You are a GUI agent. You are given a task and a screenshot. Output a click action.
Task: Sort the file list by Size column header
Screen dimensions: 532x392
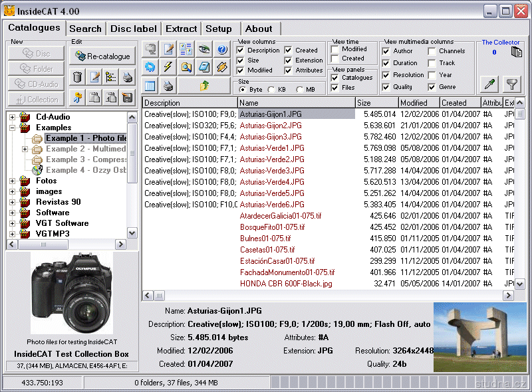[x=376, y=103]
